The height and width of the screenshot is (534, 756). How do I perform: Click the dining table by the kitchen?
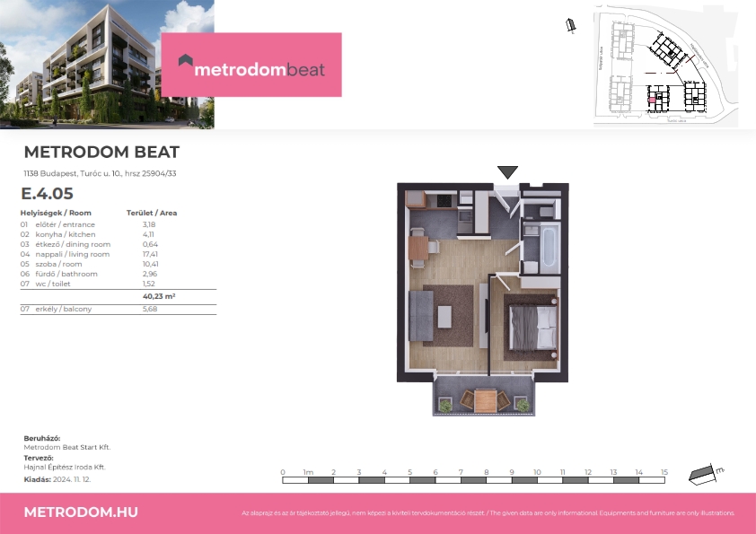(x=418, y=248)
